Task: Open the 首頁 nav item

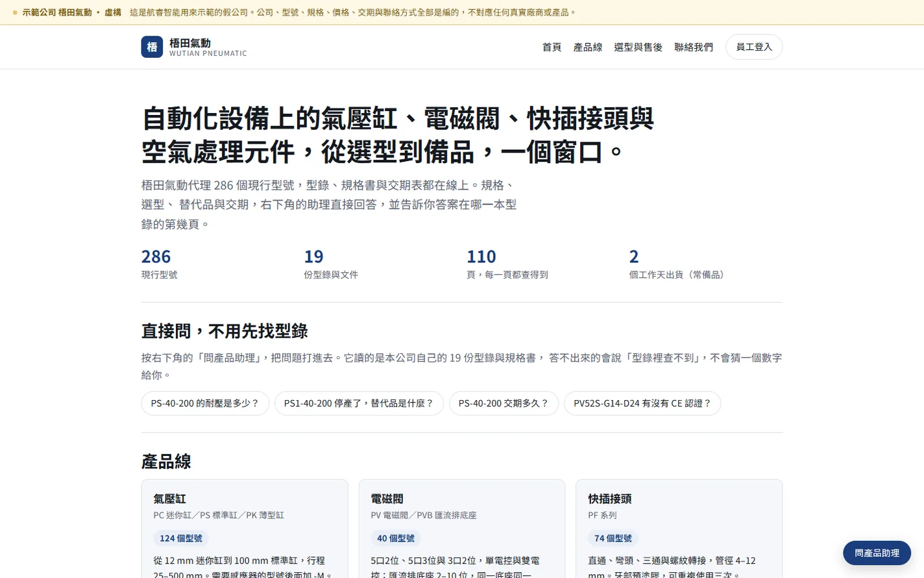Action: (552, 47)
